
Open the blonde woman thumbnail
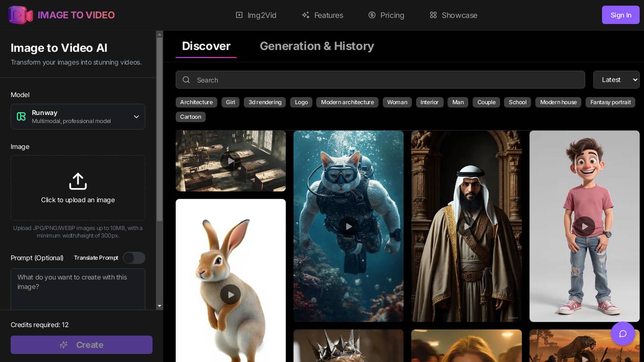(x=466, y=346)
